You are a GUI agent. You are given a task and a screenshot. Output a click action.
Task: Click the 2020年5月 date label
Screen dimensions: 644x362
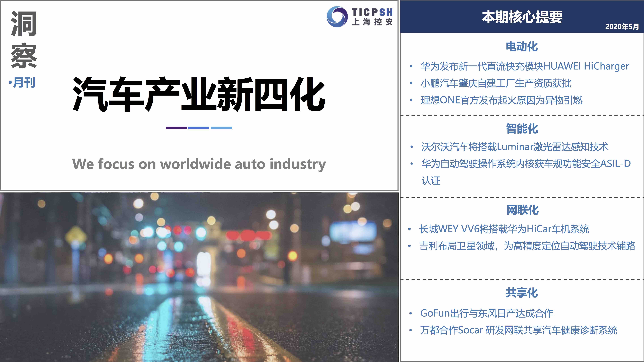[622, 26]
